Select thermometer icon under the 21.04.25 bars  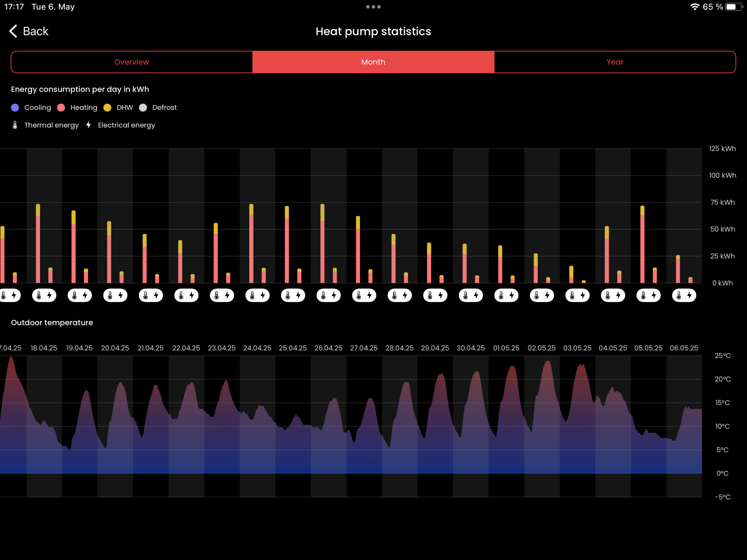pos(145,296)
